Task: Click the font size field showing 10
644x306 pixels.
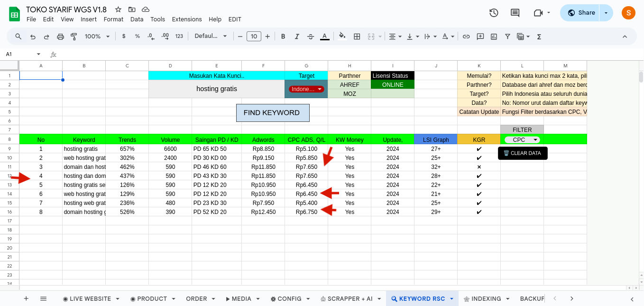Action: pos(254,36)
